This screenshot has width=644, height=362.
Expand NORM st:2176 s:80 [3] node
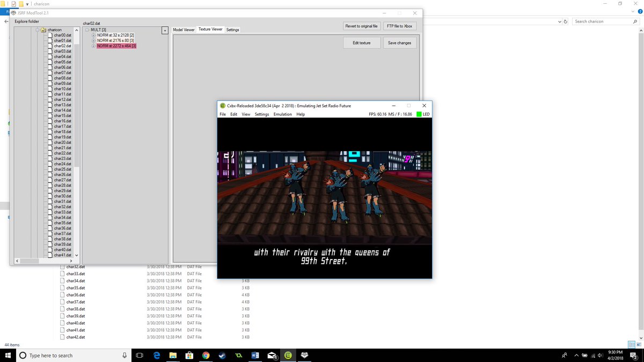[x=93, y=41]
